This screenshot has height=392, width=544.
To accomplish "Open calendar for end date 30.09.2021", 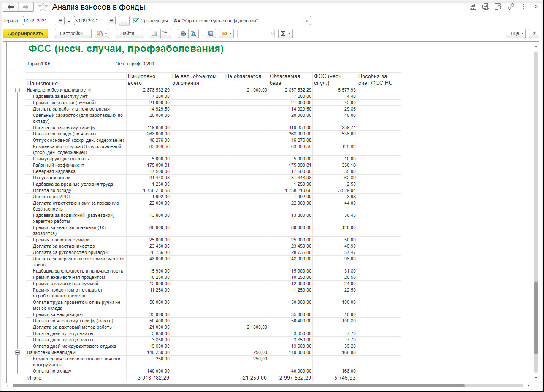I will (x=111, y=21).
